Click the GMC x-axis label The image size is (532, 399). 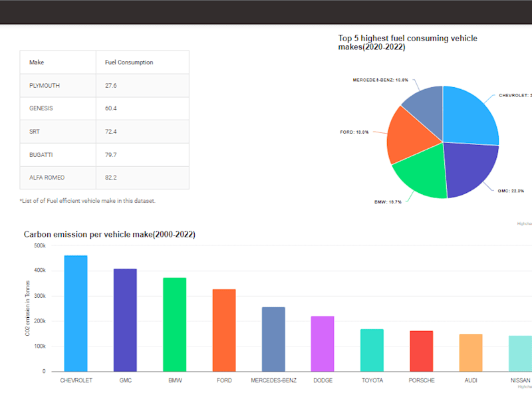coord(125,380)
